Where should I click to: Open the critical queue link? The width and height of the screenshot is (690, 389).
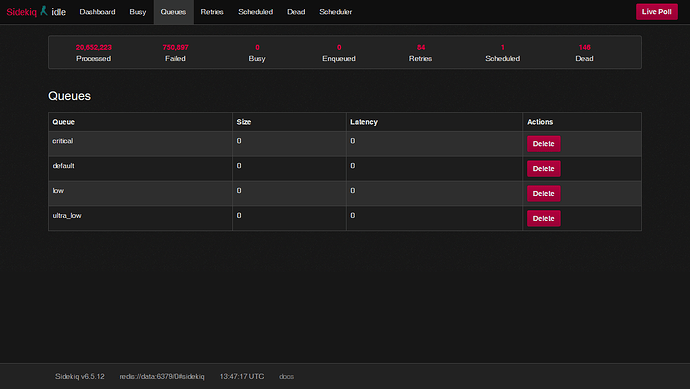63,141
